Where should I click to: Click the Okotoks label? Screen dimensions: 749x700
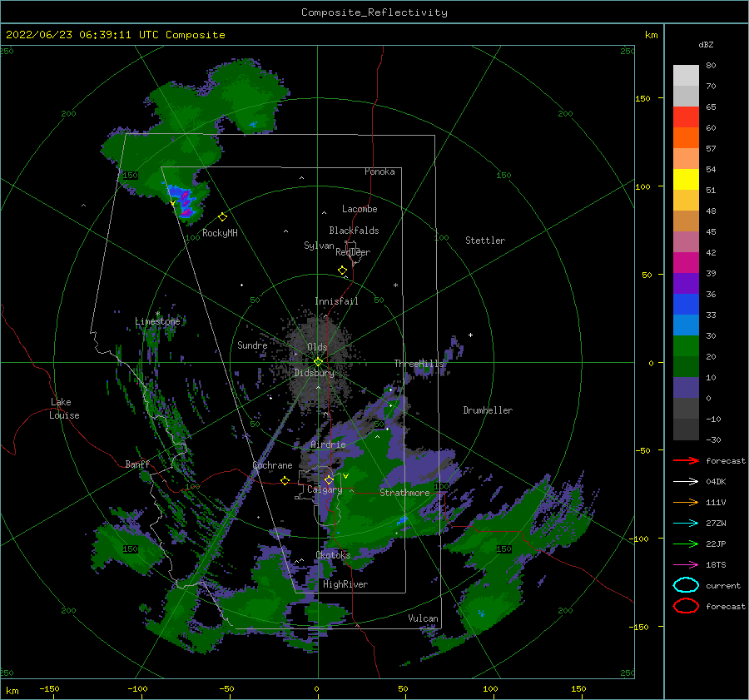(x=333, y=554)
